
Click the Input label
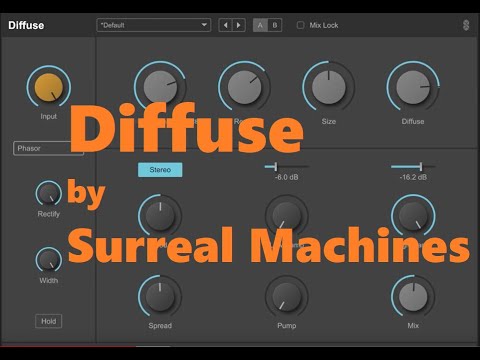click(x=49, y=116)
